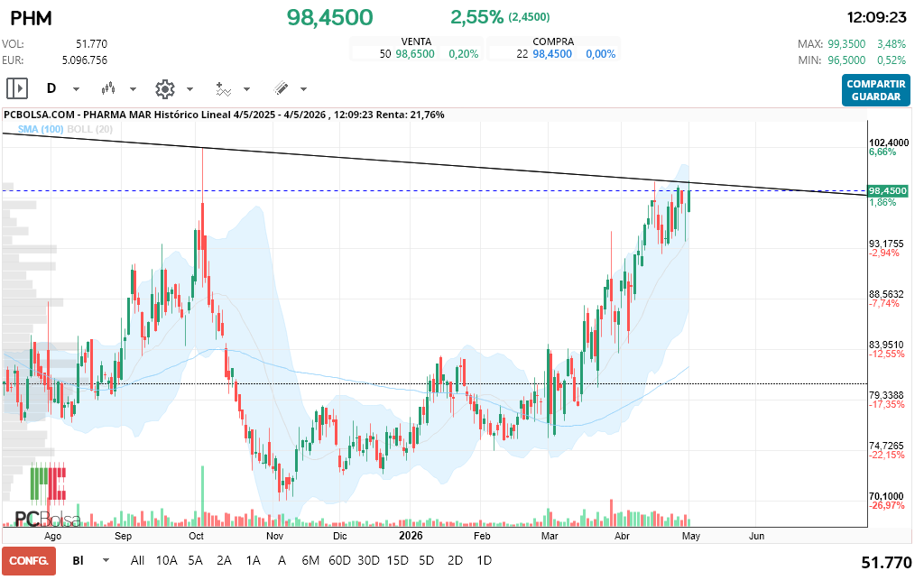Viewport: 924px width, 580px height.
Task: Toggle the BOLL (20) indicator label
Action: 89,129
